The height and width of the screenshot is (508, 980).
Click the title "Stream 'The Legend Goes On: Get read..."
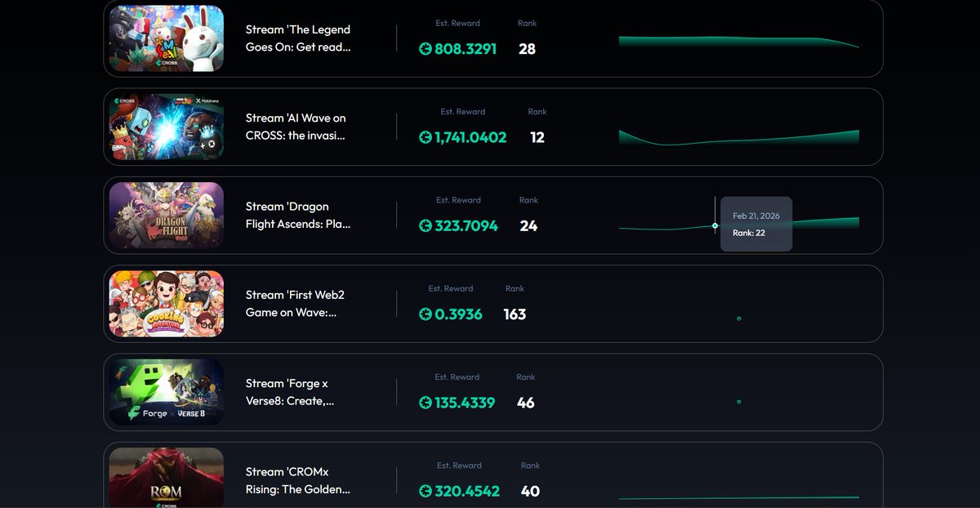tap(298, 38)
